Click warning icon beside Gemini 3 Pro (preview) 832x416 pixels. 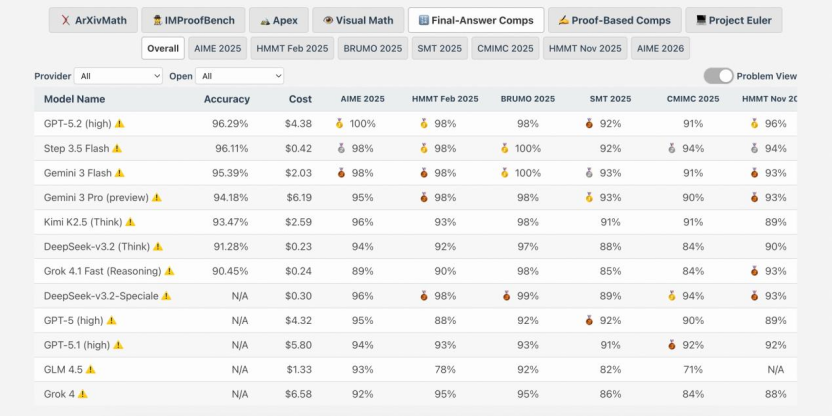pos(156,198)
